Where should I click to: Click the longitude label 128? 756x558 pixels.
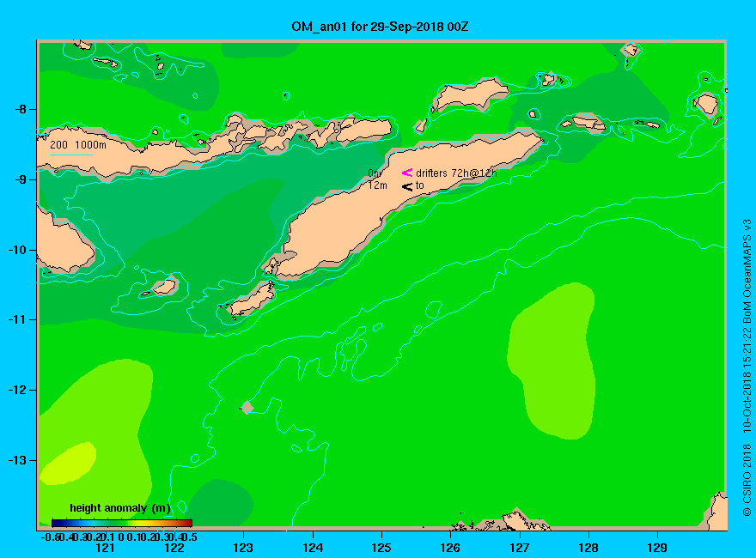point(588,548)
